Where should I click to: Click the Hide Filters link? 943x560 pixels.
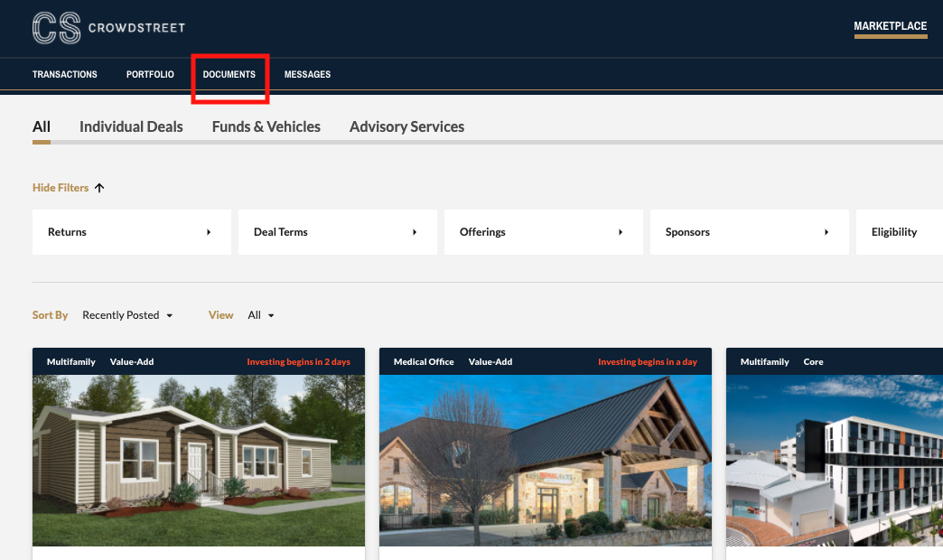[61, 188]
